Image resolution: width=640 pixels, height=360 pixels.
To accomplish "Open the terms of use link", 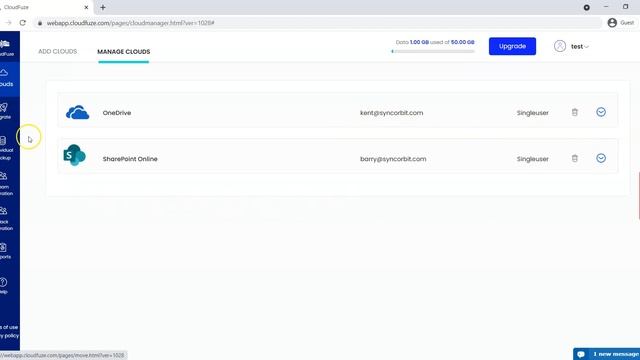I will tap(9, 327).
